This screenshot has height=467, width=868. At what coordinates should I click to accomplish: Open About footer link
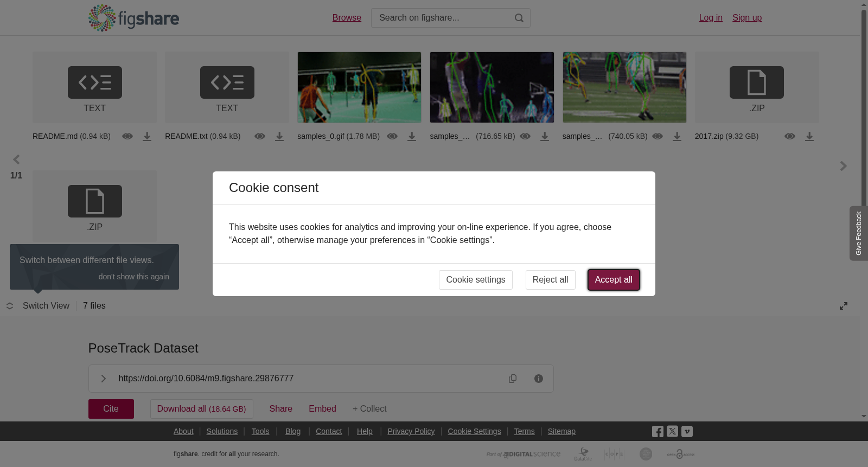tap(183, 431)
